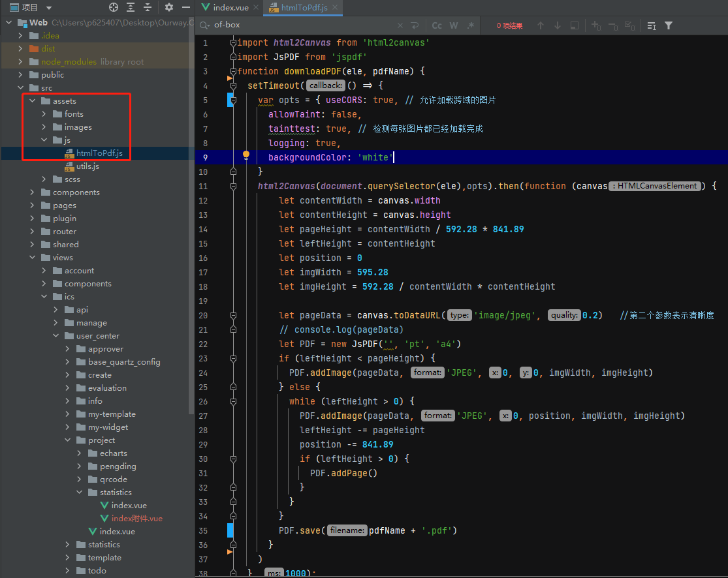
Task: Clear the search field text
Action: click(x=400, y=25)
